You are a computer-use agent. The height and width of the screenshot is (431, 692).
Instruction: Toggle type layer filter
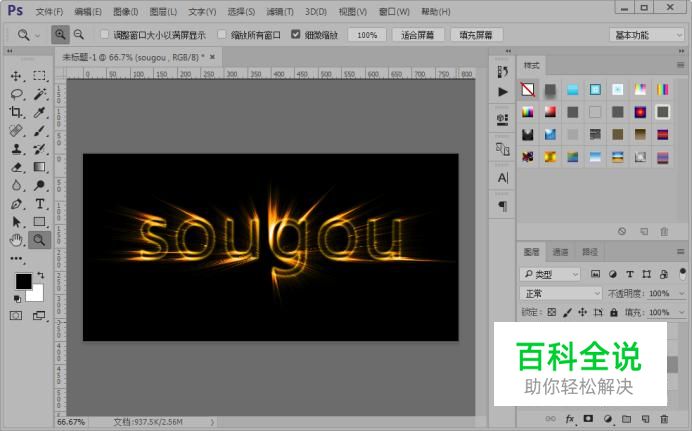[630, 274]
